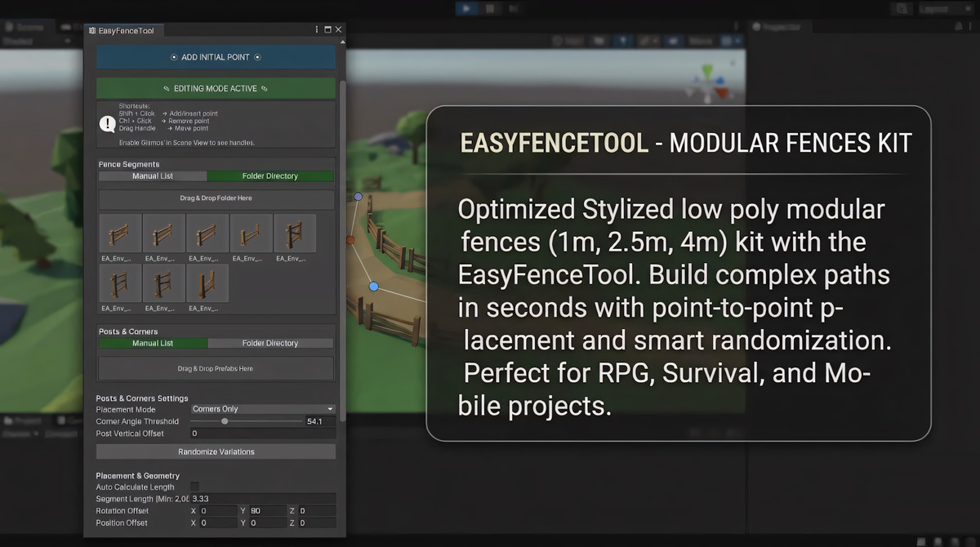Click the Rotation Offset Y field showing 90
Screen dimensions: 980x547
pos(268,511)
